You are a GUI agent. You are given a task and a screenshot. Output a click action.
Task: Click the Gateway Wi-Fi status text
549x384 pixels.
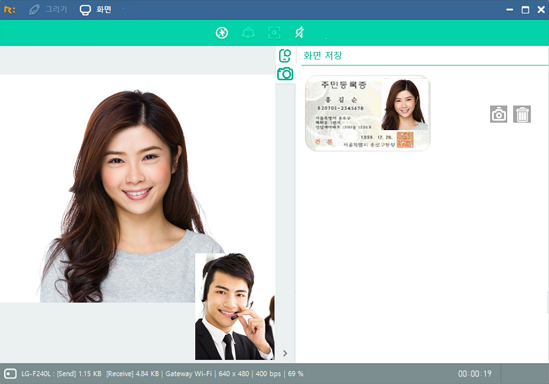(189, 374)
